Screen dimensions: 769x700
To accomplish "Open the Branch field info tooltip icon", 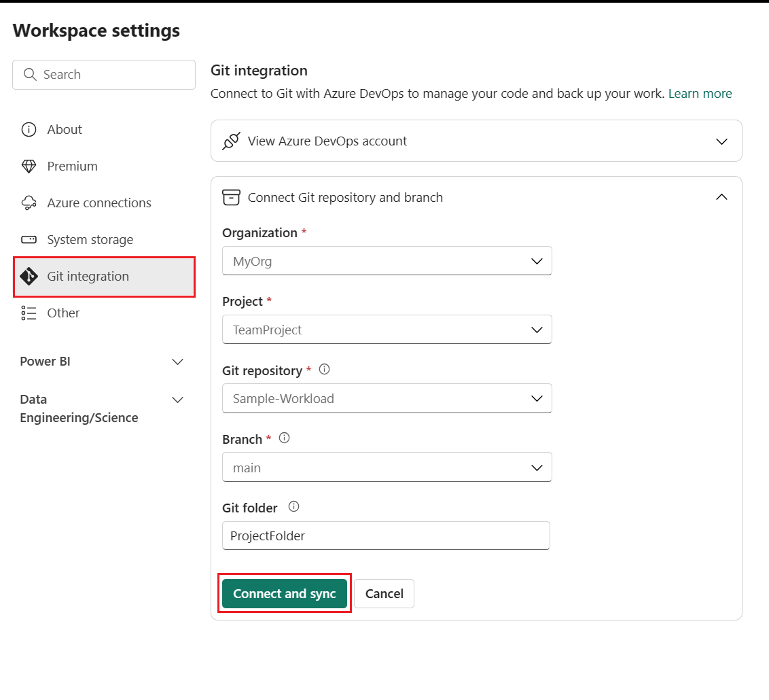I will pos(283,438).
